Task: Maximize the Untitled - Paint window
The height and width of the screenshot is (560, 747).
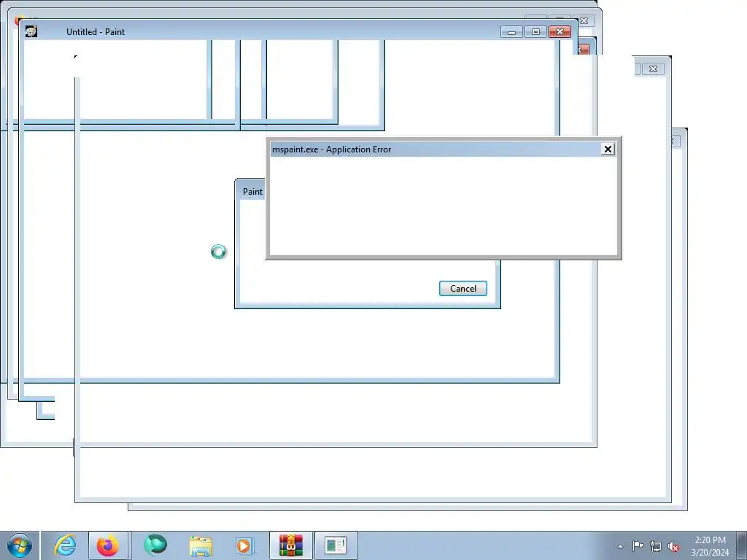Action: click(x=535, y=32)
